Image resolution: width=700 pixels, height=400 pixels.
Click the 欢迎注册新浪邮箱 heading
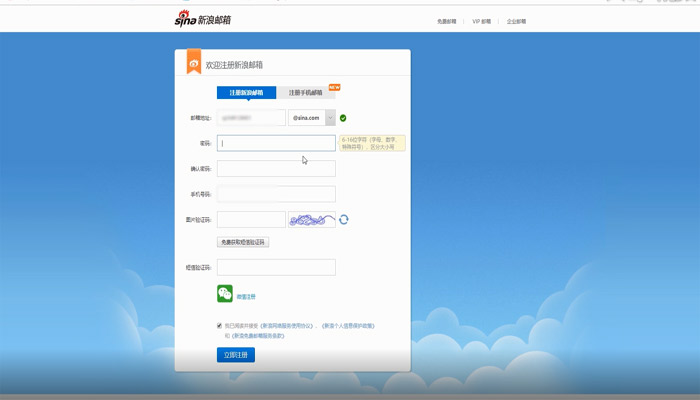tap(234, 65)
